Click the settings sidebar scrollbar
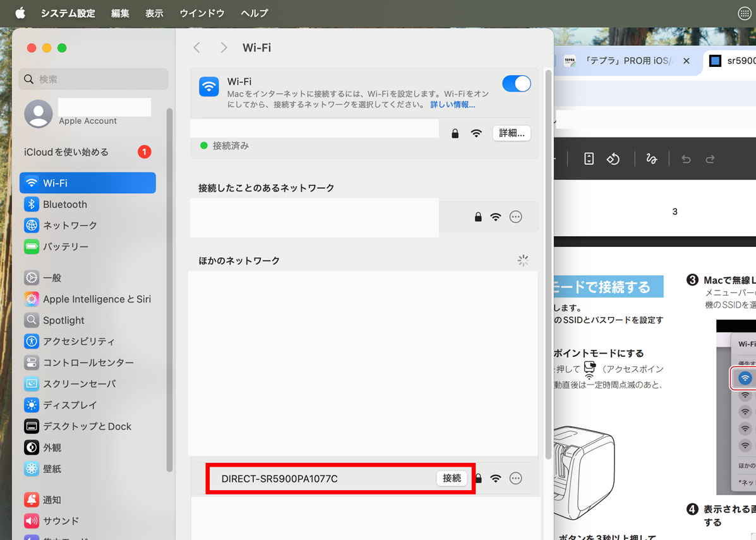The width and height of the screenshot is (756, 540). 169,290
